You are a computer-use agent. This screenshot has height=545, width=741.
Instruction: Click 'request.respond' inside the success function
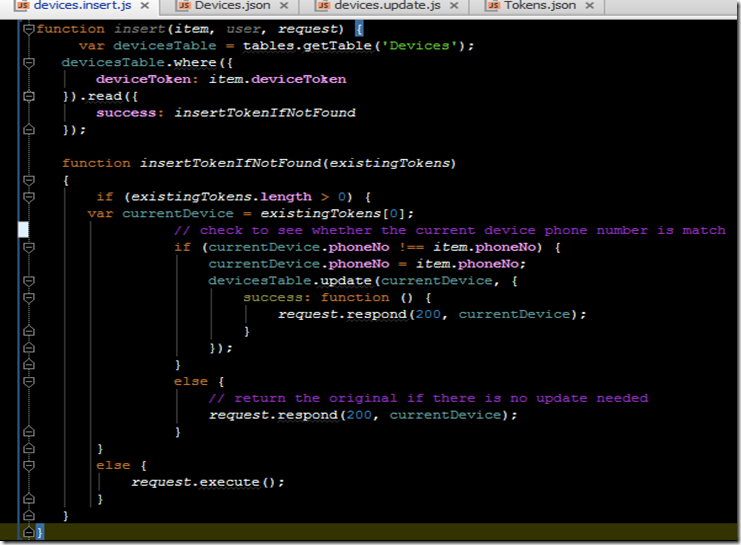[x=342, y=314]
